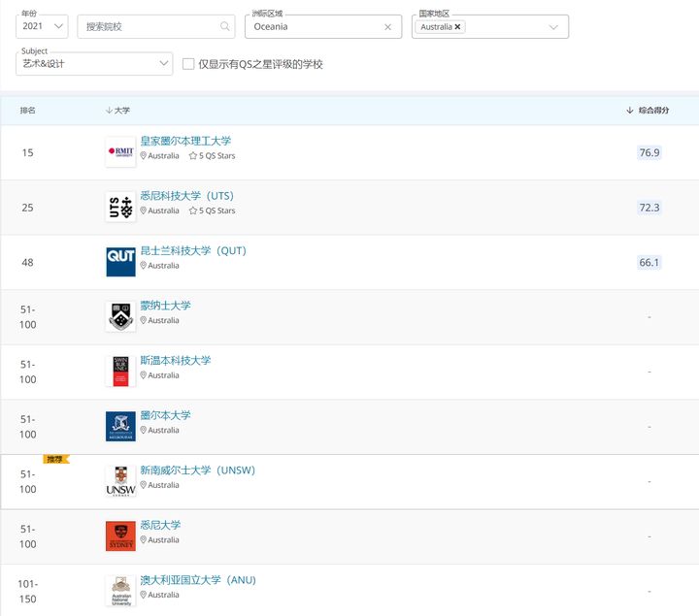Sort by 综合得分 column header
The width and height of the screenshot is (699, 616).
point(648,111)
